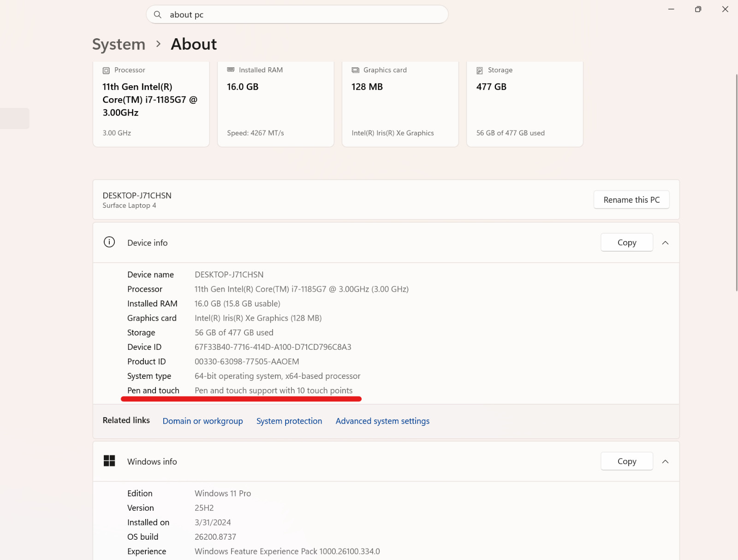Collapse the Device info section
The width and height of the screenshot is (738, 560).
coord(665,243)
